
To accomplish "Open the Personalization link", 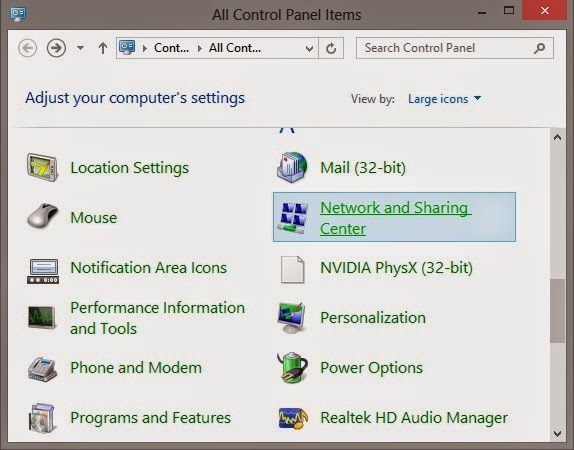I will 373,318.
